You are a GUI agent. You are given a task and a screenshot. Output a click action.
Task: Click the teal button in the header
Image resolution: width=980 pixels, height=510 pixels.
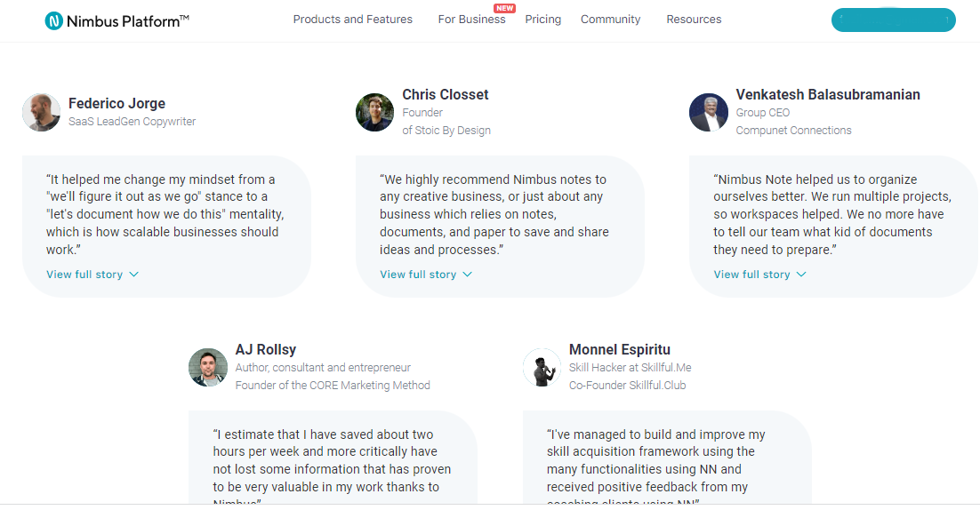(893, 20)
